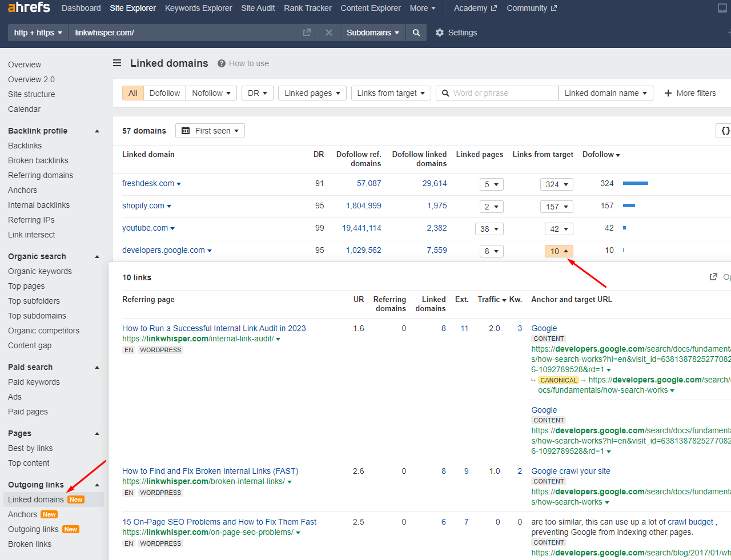The image size is (731, 560).
Task: Open the hamburger menu beside Linked domains heading
Action: coord(117,63)
